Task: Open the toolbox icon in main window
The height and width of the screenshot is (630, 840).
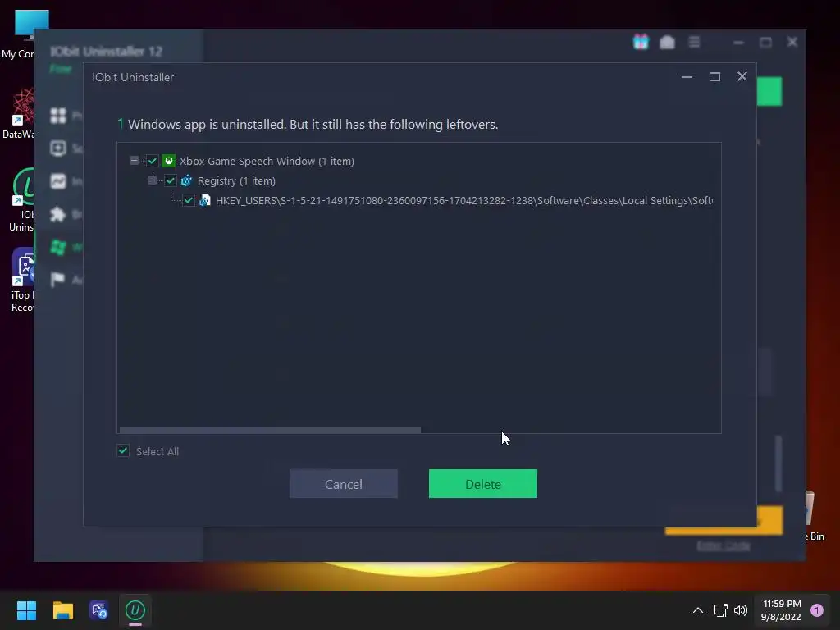Action: [x=667, y=42]
